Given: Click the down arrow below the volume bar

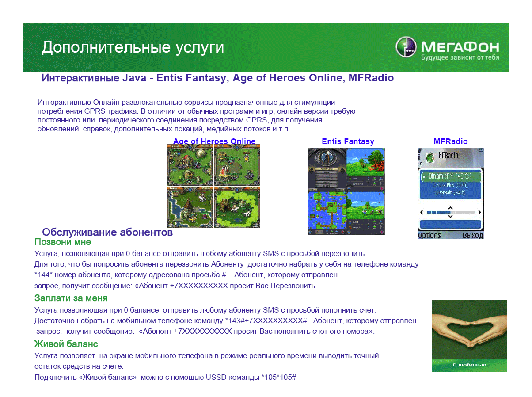Looking at the screenshot, I should coord(450,217).
